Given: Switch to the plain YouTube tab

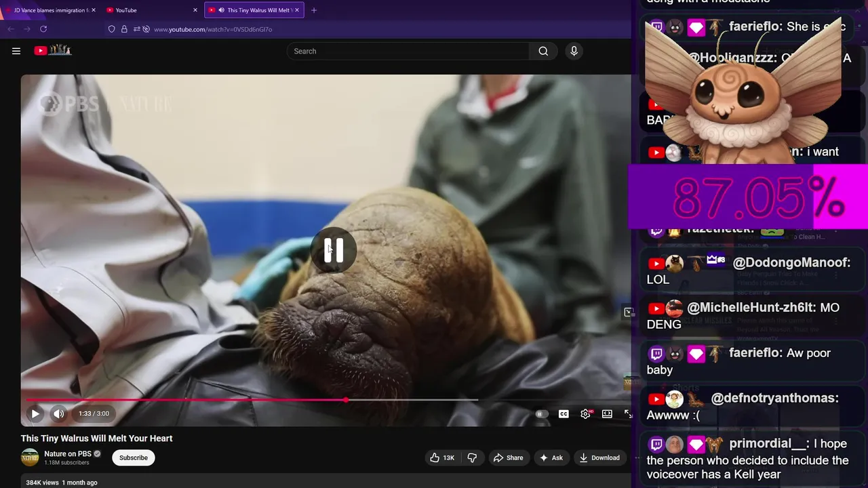Looking at the screenshot, I should pos(152,10).
